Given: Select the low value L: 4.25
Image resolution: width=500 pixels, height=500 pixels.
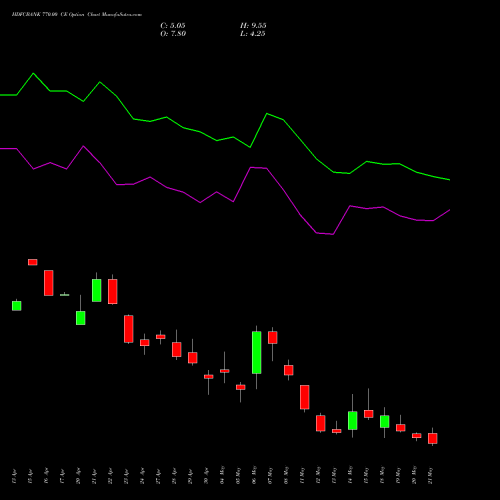Looking at the screenshot, I should tap(253, 34).
